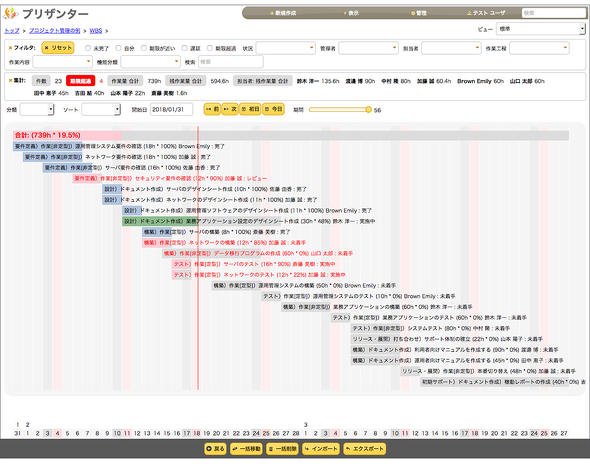Image resolution: width=590 pixels, height=467 pixels.
Task: Go to previous period with 前 button
Action: click(x=212, y=109)
